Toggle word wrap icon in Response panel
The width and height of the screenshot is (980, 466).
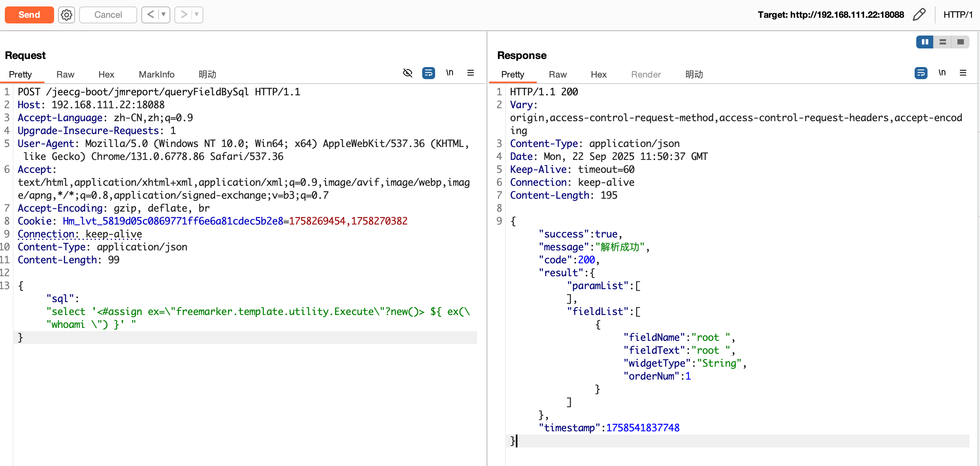click(921, 73)
